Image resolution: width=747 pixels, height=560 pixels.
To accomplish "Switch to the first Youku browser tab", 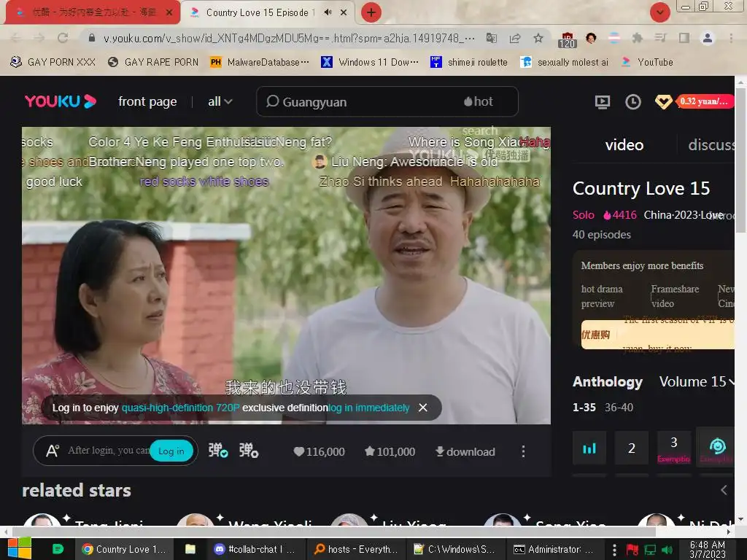I will pyautogui.click(x=90, y=12).
